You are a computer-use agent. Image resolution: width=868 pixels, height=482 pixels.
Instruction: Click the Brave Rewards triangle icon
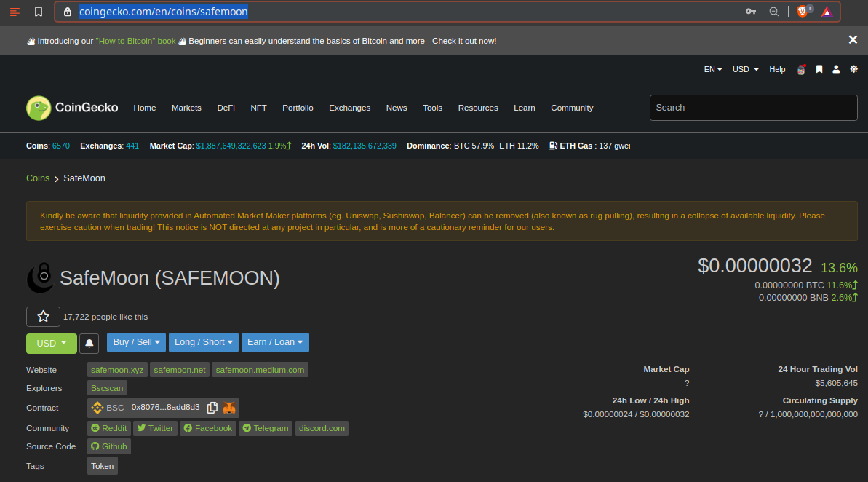point(827,12)
